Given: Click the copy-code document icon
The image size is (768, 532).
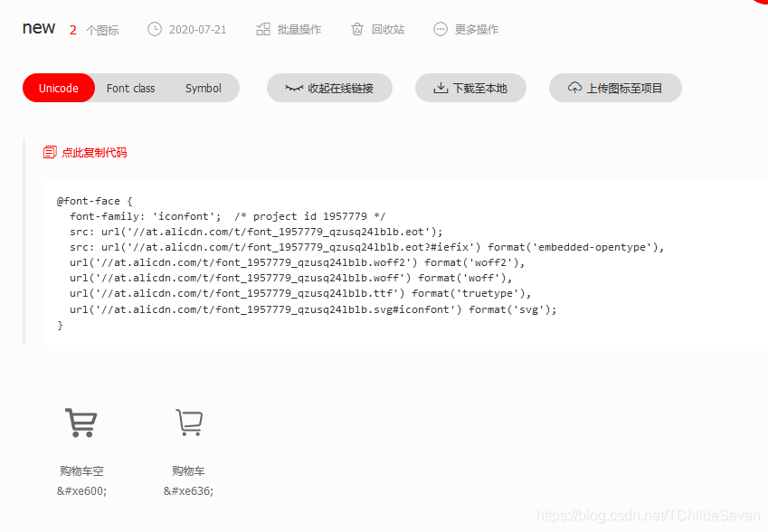Looking at the screenshot, I should point(50,152).
